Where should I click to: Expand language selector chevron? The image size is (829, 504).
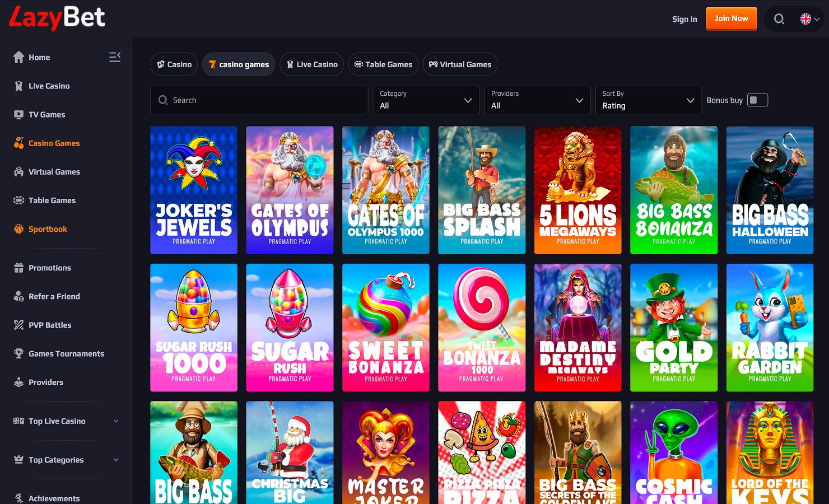click(817, 20)
